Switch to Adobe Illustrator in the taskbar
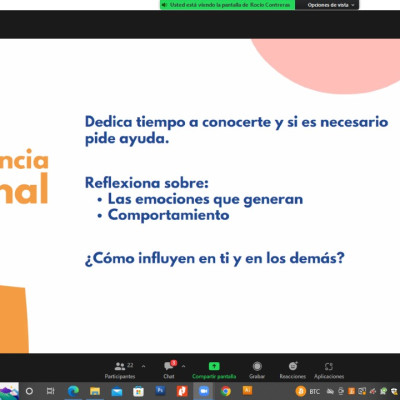 247,390
